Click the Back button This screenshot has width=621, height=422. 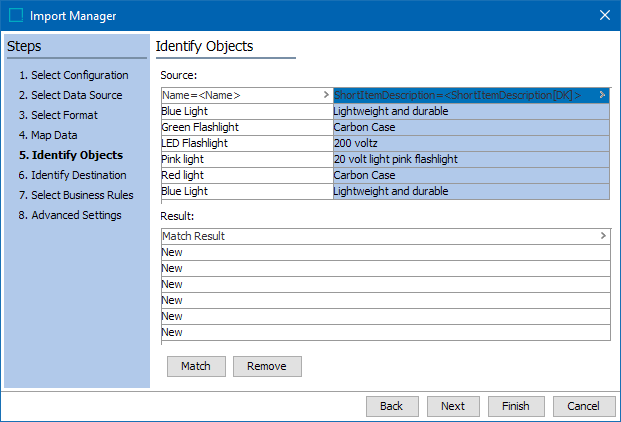pyautogui.click(x=392, y=406)
